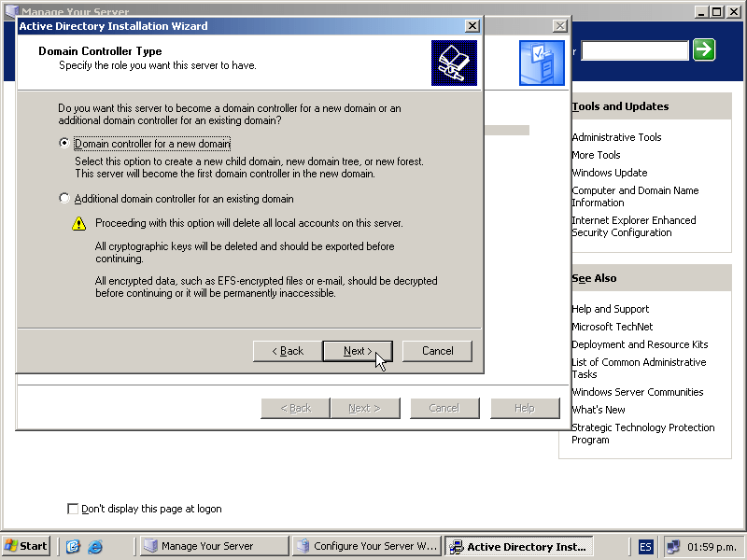The height and width of the screenshot is (560, 747).
Task: Open the Start menu
Action: point(26,546)
